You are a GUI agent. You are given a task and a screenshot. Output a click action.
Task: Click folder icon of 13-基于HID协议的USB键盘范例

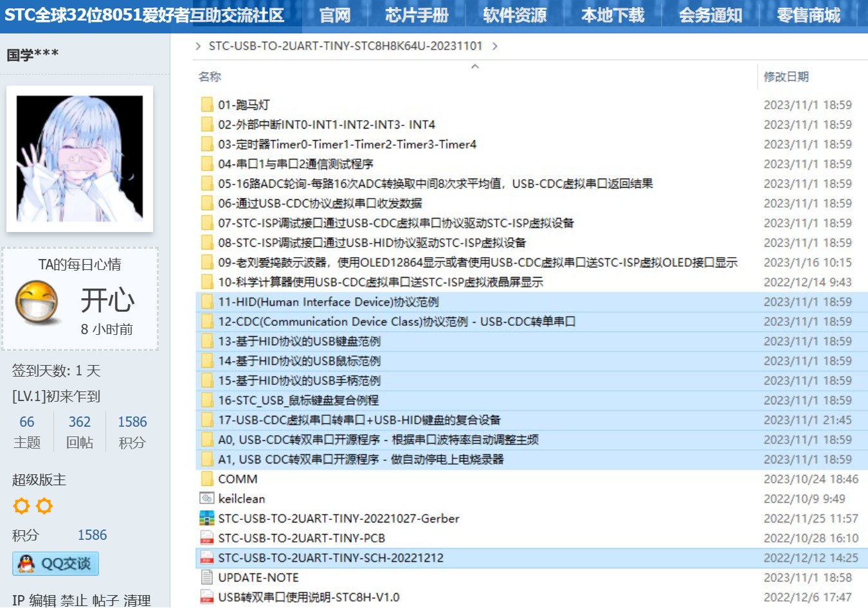coord(207,341)
